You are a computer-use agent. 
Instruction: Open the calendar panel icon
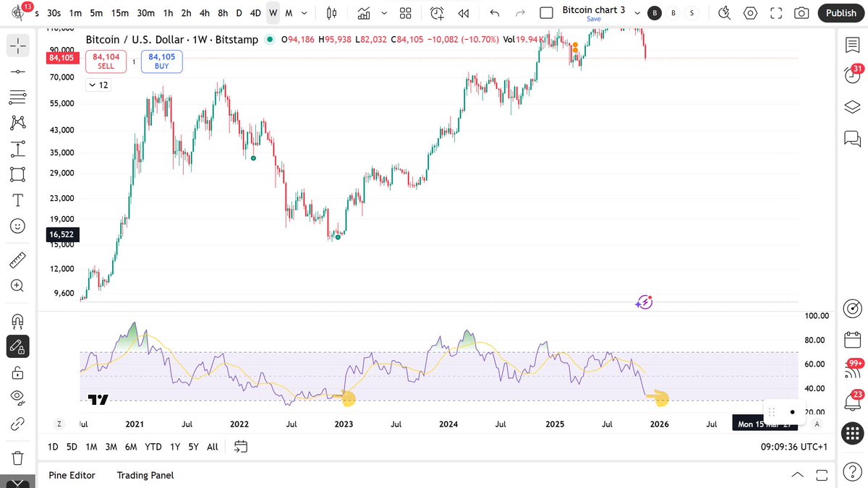click(x=851, y=339)
